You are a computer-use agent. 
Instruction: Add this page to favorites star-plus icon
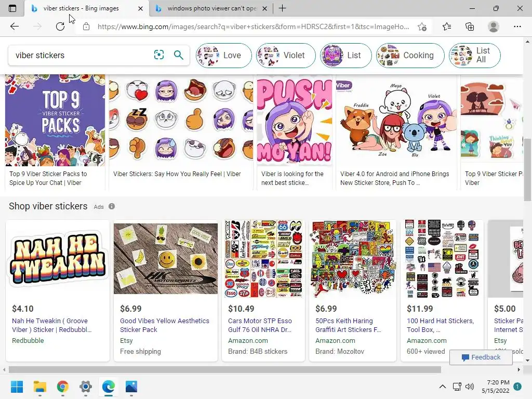(422, 26)
